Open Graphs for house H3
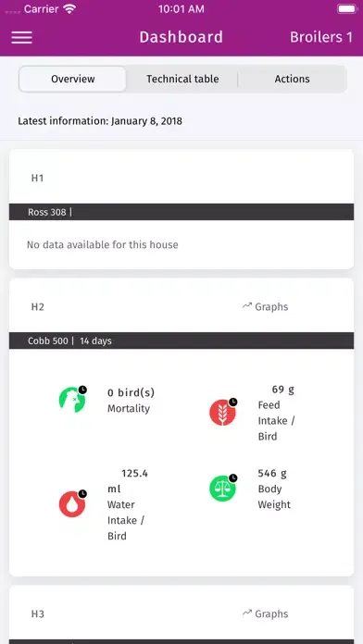 265,614
